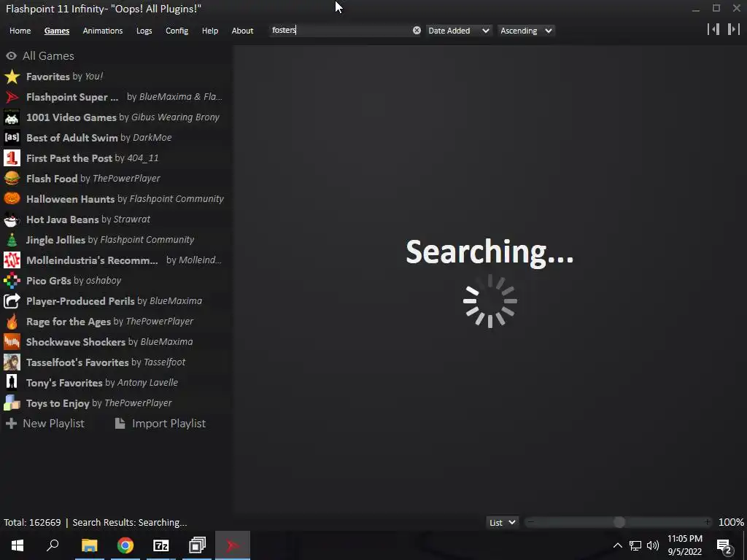747x560 pixels.
Task: Open 7-Zip from the taskbar
Action: (x=161, y=545)
